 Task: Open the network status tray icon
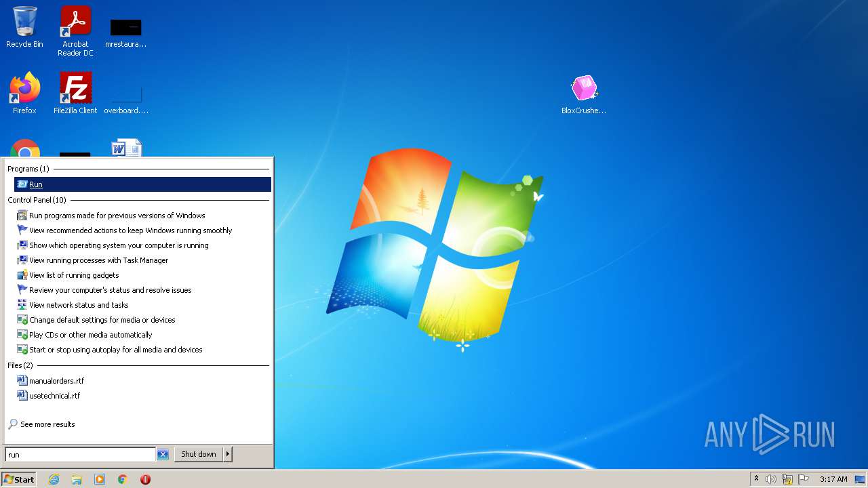[x=787, y=479]
